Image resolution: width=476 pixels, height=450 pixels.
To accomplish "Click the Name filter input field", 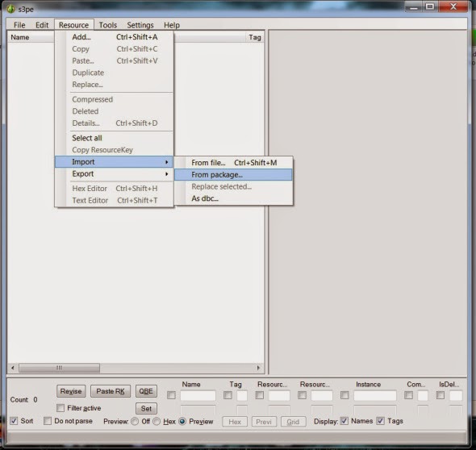I will click(x=198, y=395).
